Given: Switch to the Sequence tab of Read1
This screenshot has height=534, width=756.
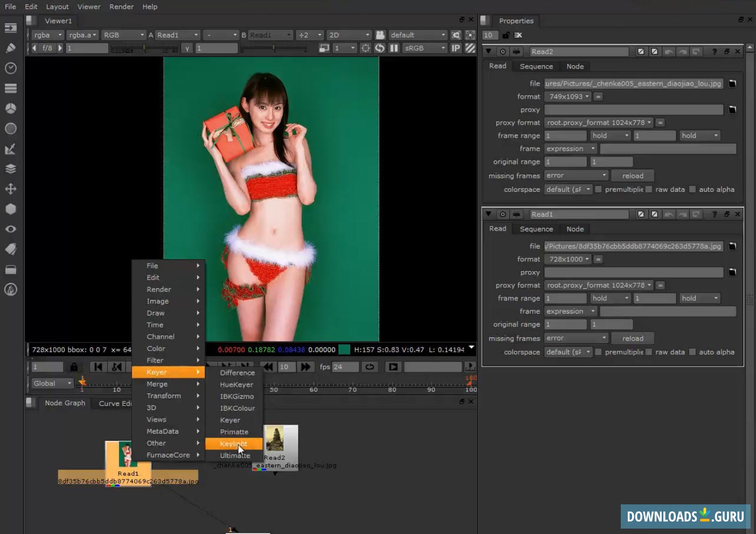Looking at the screenshot, I should click(x=536, y=228).
